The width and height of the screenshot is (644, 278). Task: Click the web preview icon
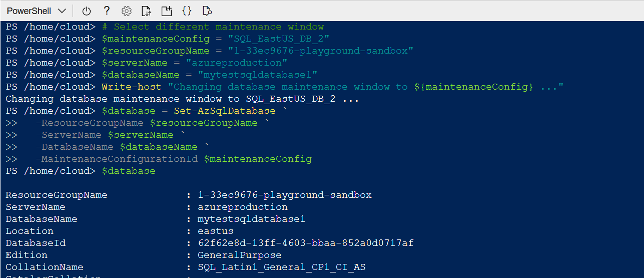click(x=207, y=11)
